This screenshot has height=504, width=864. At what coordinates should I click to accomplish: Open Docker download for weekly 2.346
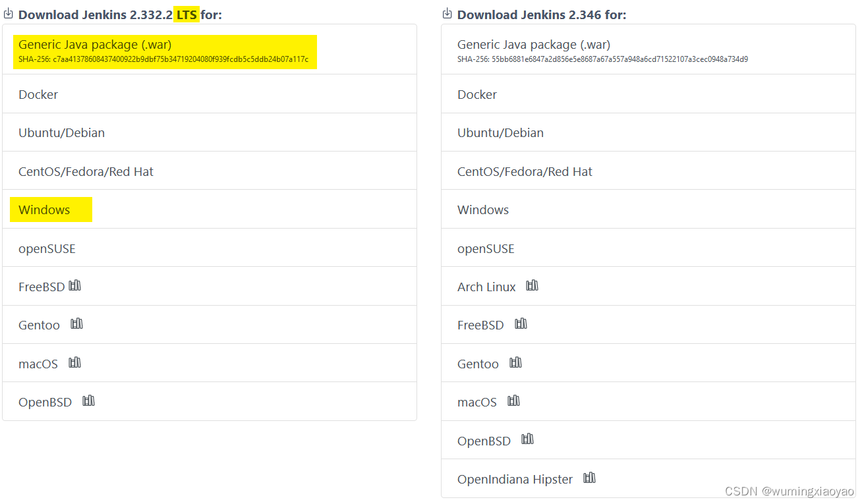point(648,94)
